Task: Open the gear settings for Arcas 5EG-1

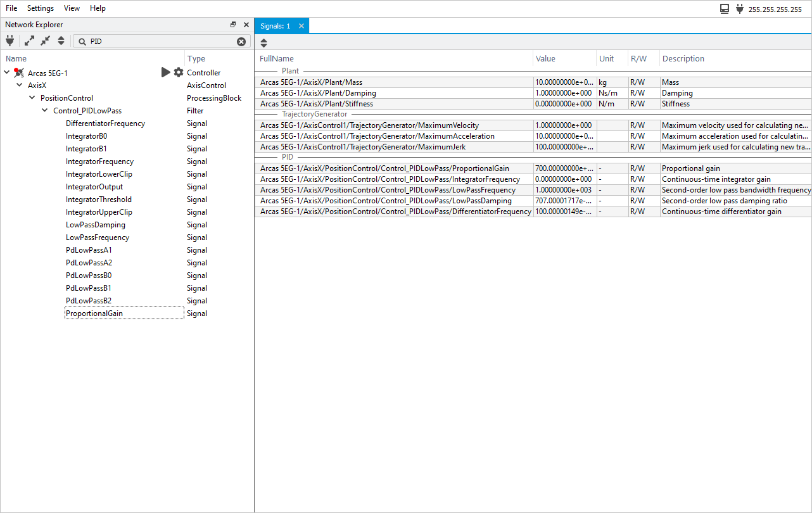Action: click(179, 73)
